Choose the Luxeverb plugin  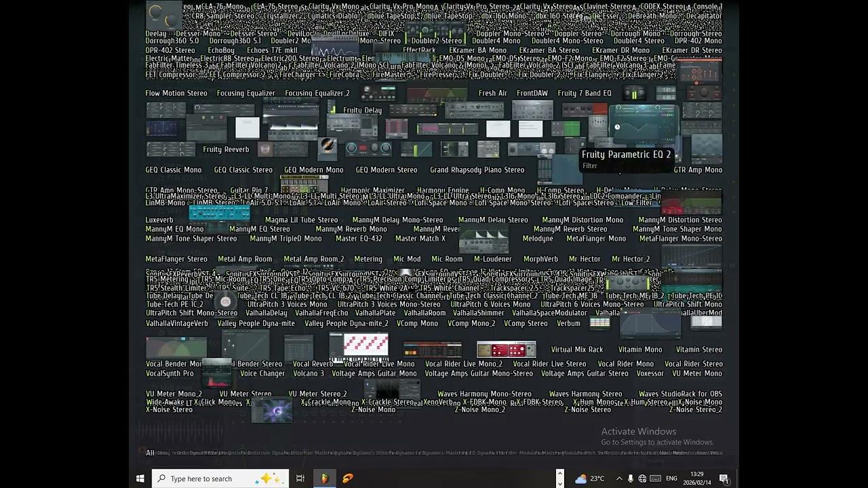coord(159,220)
